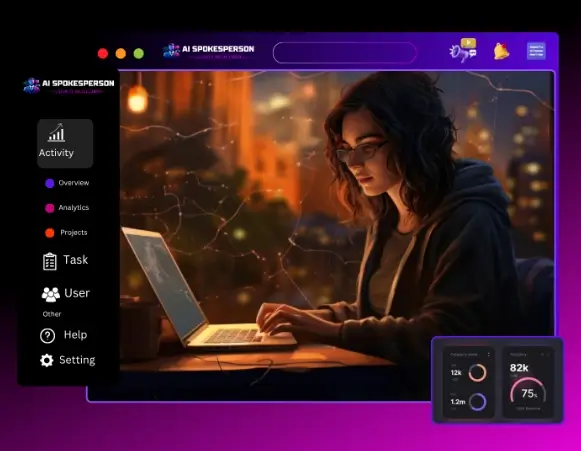Viewport: 581px width, 451px height.
Task: Click the top bar AI Spokesperson logo
Action: (209, 51)
